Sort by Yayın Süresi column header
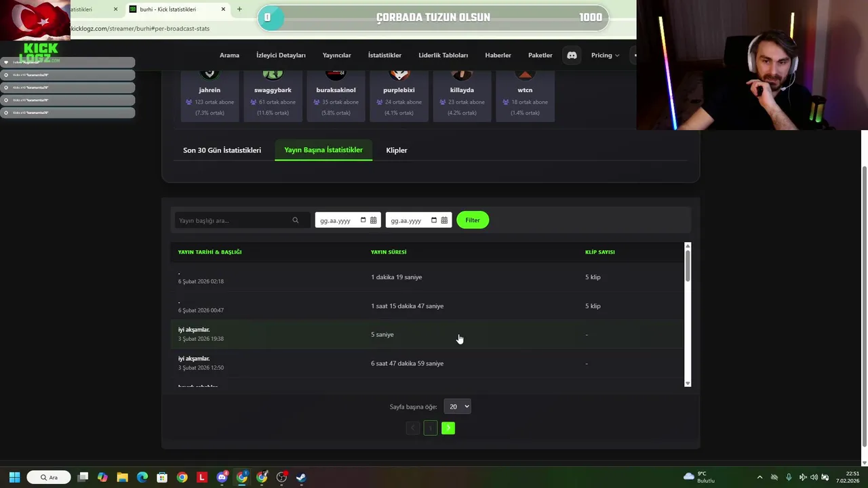The height and width of the screenshot is (488, 868). point(389,252)
